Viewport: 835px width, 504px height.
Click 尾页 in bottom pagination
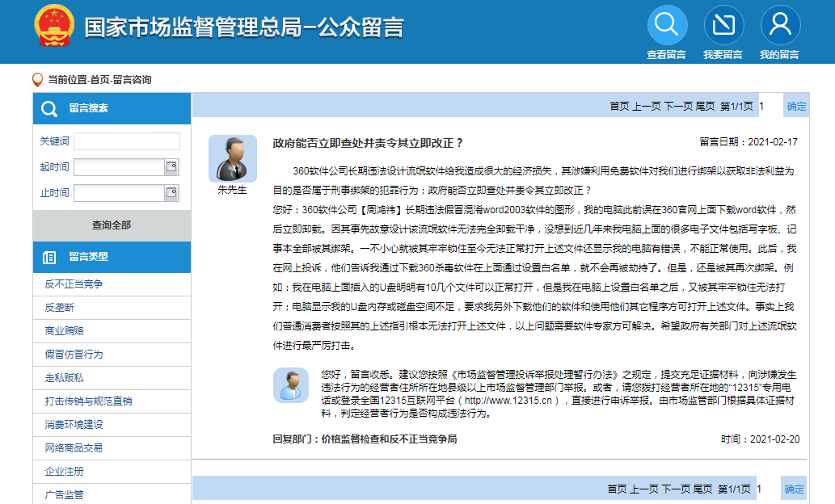703,489
